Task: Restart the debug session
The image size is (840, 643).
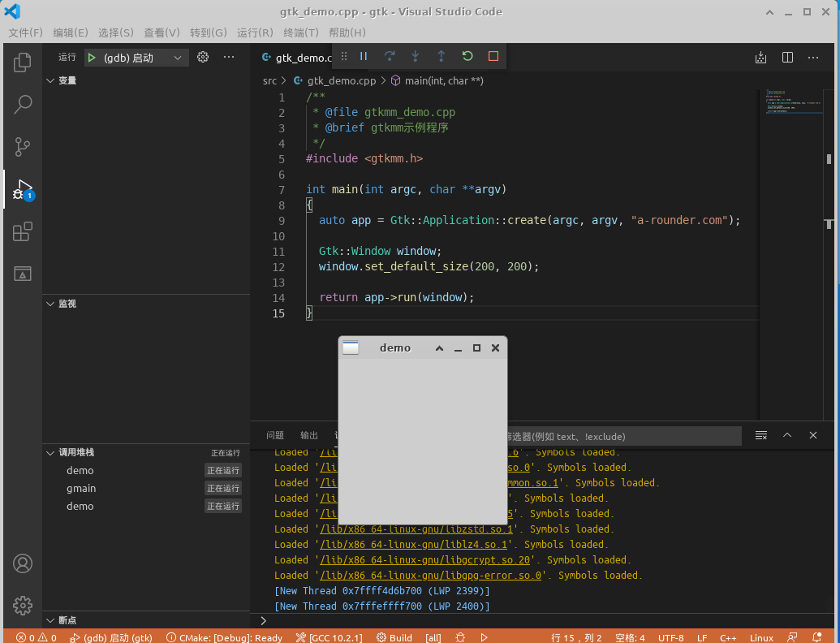Action: (467, 56)
